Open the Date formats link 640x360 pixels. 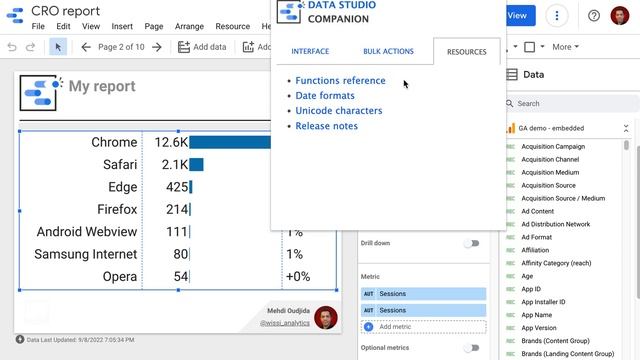325,96
